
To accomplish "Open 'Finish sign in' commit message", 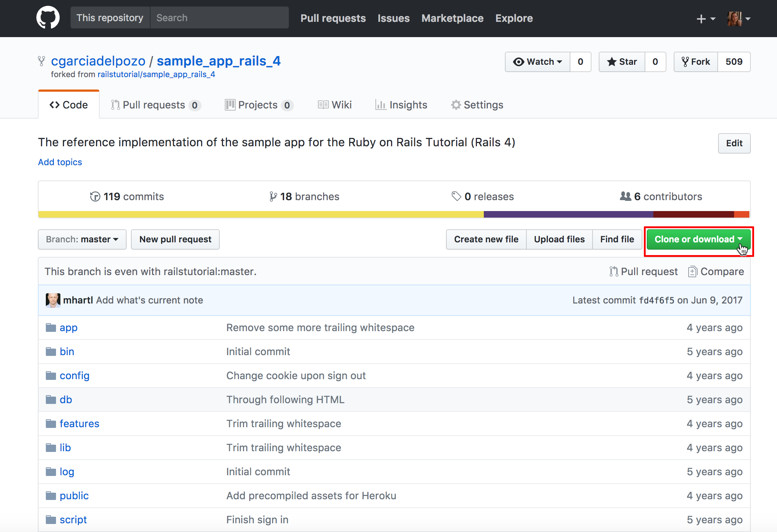I will pos(258,520).
